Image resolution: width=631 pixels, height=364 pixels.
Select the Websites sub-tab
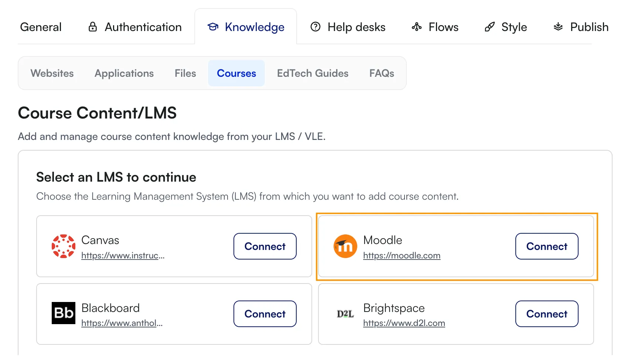point(52,73)
